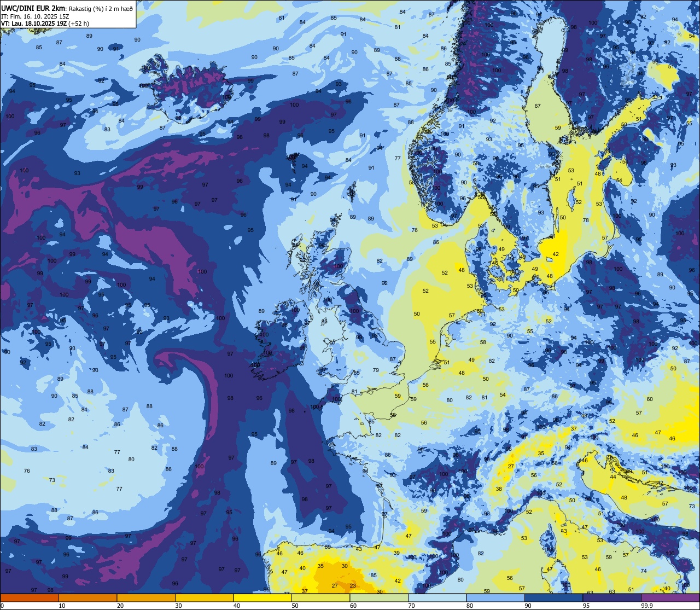Click the humidity value '23' over Spain

click(353, 585)
